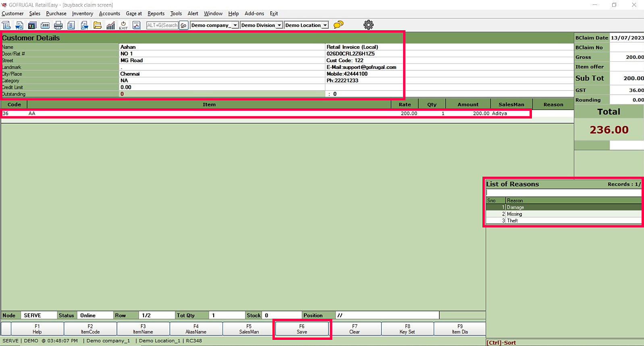This screenshot has width=644, height=346.
Task: Open the yellow folder toolbar icon
Action: (x=98, y=25)
